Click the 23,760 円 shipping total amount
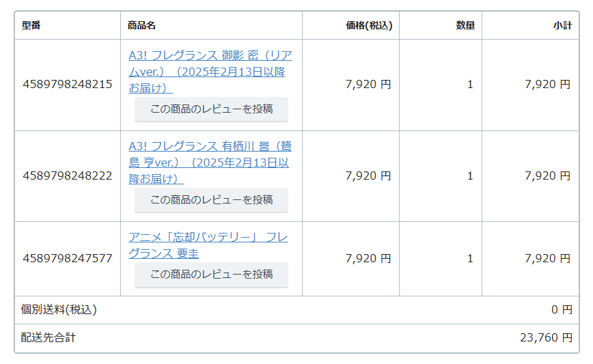593x364 pixels. pyautogui.click(x=546, y=337)
